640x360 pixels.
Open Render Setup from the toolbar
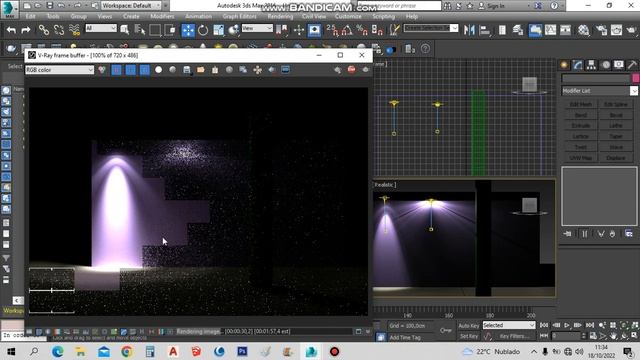tap(601, 30)
